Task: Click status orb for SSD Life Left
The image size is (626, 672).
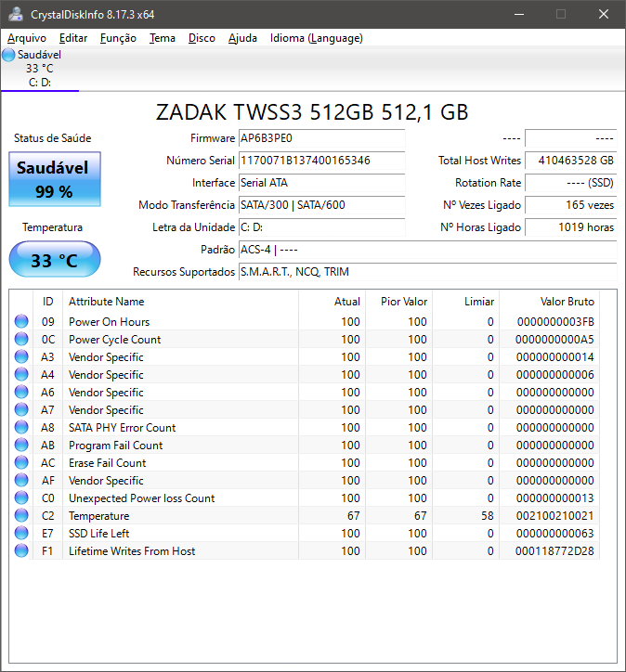Action: tap(21, 533)
